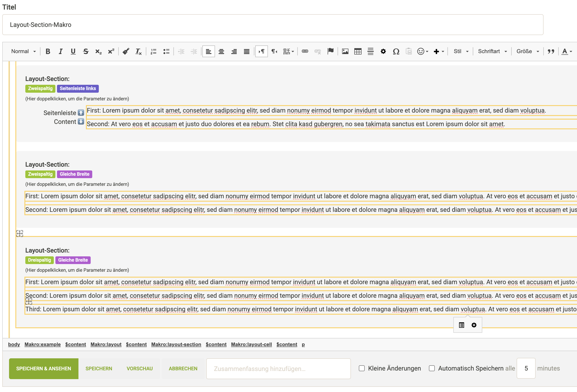Viewport: 577px width, 392px height.
Task: Insert a table from toolbar
Action: click(x=358, y=51)
